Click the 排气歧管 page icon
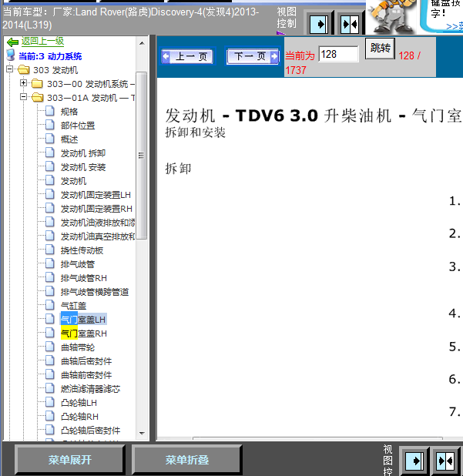 [50, 263]
